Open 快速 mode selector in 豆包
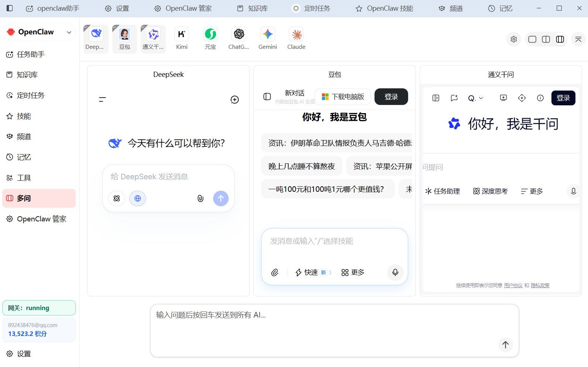This screenshot has width=588, height=367. pos(313,272)
